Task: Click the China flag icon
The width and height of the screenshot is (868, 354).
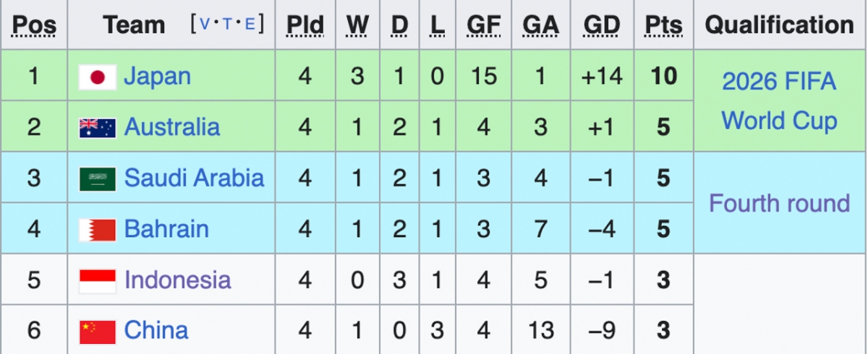Action: (98, 331)
